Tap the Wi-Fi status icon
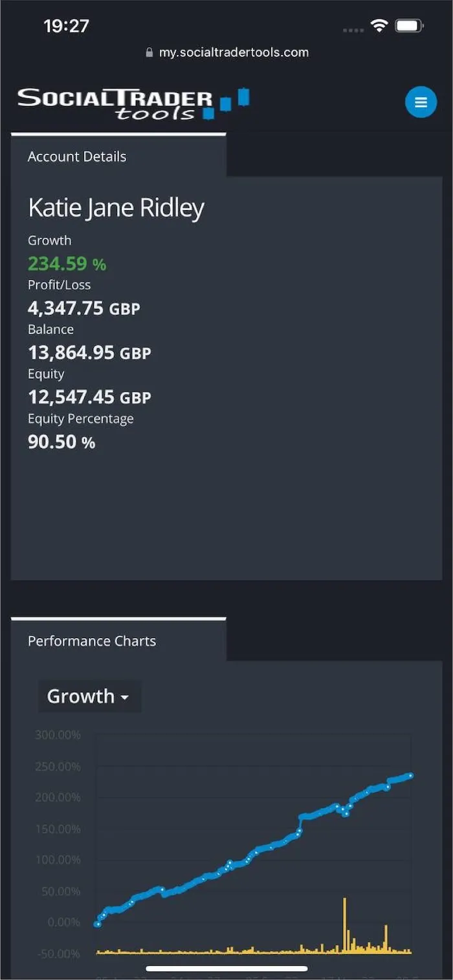453x980 pixels. (379, 26)
